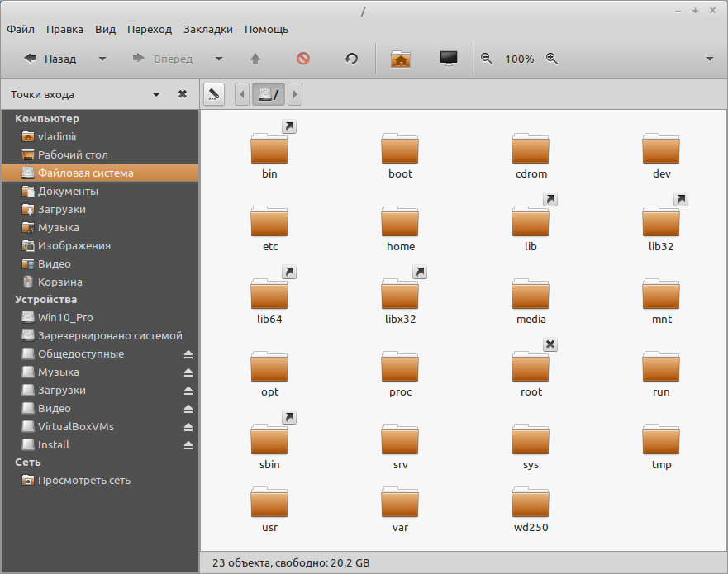Open the Вперёд history dropdown
This screenshot has width=728, height=574.
[219, 59]
